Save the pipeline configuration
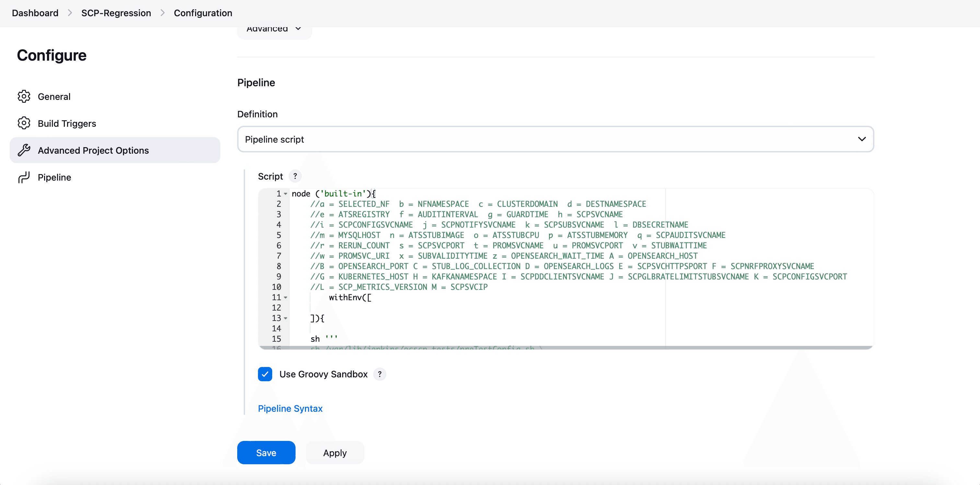The height and width of the screenshot is (485, 980). point(266,453)
